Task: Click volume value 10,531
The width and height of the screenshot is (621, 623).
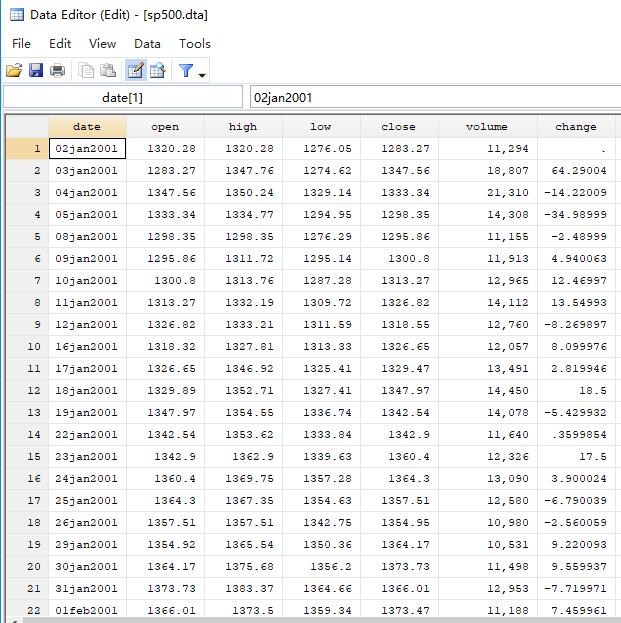Action: coord(488,544)
